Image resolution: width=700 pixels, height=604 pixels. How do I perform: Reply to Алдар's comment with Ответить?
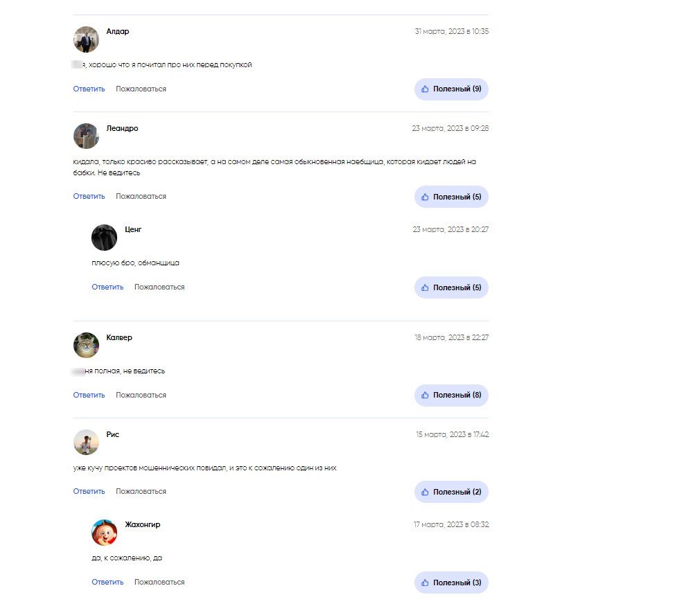pos(89,89)
